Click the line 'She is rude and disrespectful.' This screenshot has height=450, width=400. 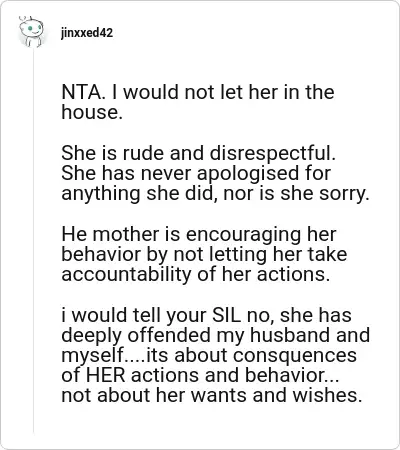pyautogui.click(x=198, y=153)
